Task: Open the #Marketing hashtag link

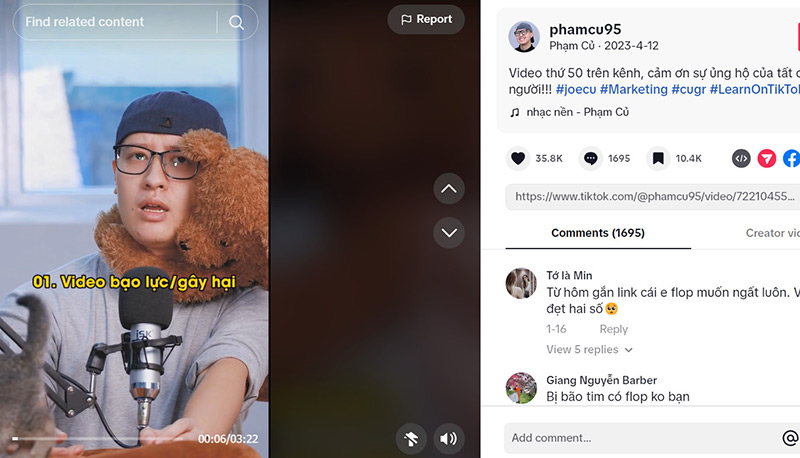Action: [x=633, y=89]
